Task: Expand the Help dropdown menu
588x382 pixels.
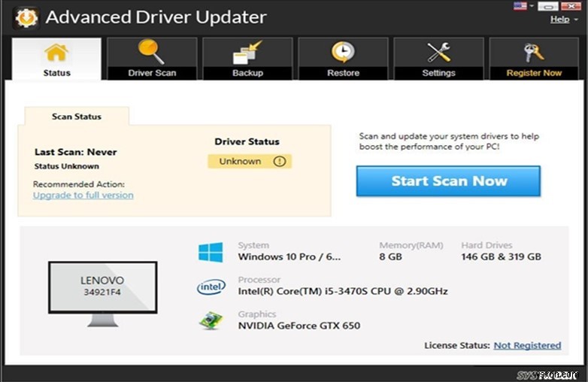Action: 562,20
